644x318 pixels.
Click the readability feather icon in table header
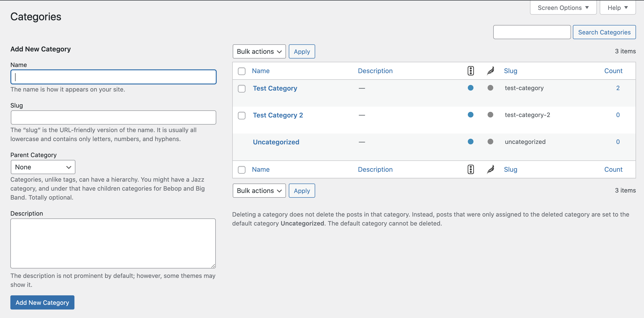(x=490, y=71)
